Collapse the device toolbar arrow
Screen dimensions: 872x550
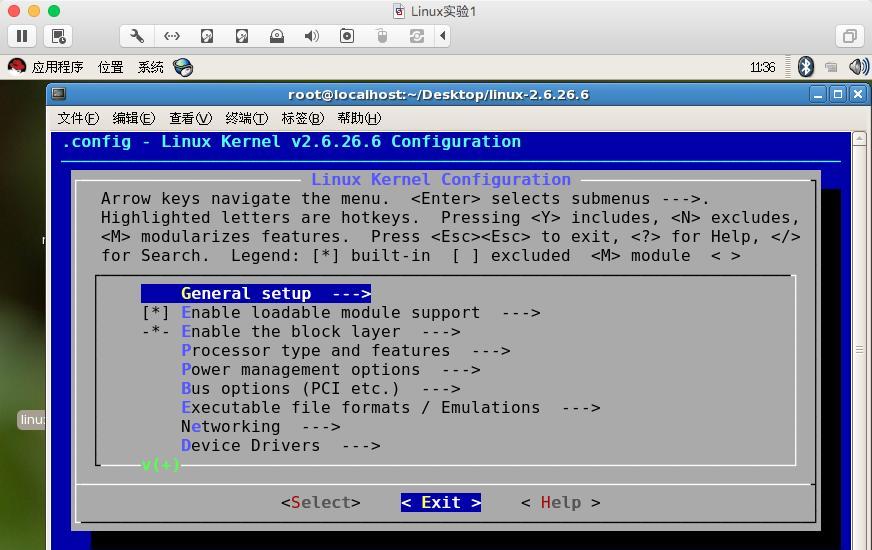click(x=443, y=36)
